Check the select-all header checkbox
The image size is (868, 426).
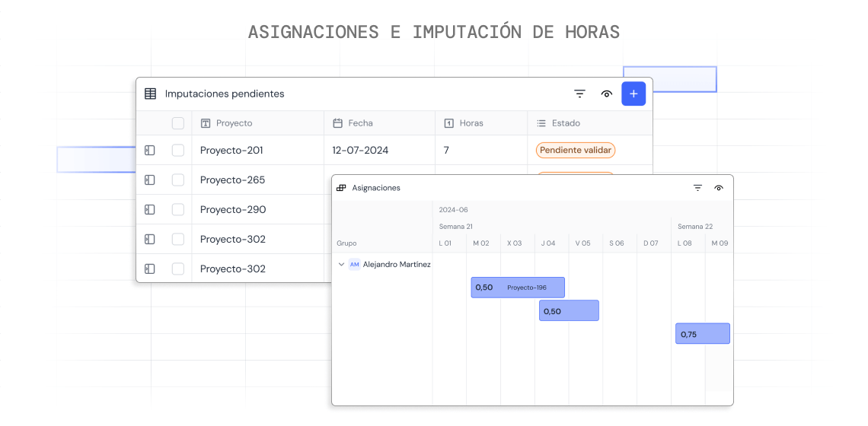pos(177,122)
